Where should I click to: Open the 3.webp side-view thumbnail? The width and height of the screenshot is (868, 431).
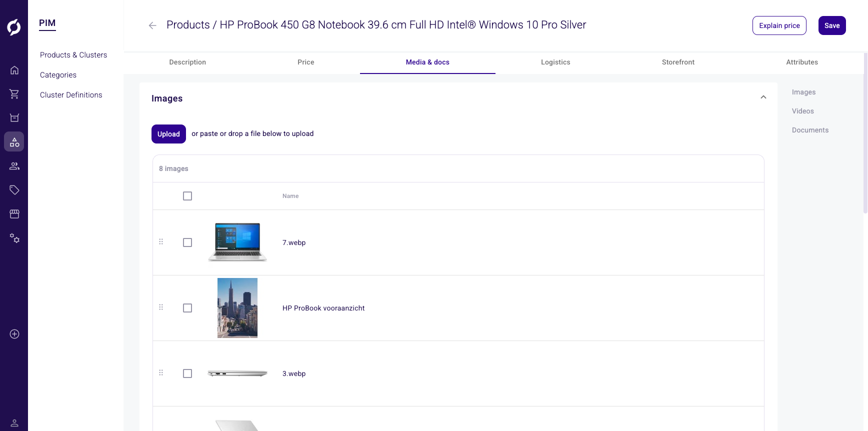click(237, 373)
